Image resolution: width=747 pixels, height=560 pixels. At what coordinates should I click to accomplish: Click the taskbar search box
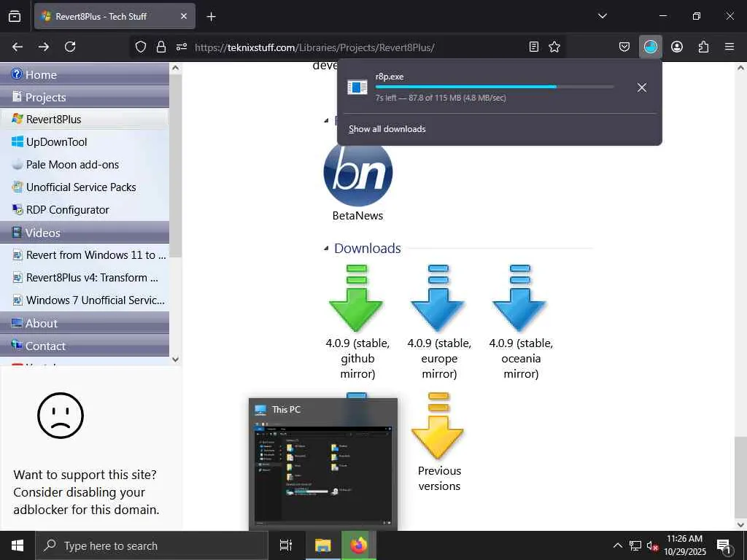[x=152, y=545]
